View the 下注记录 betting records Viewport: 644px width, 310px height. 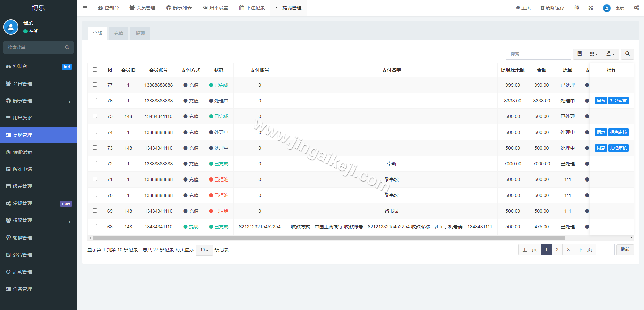(252, 7)
